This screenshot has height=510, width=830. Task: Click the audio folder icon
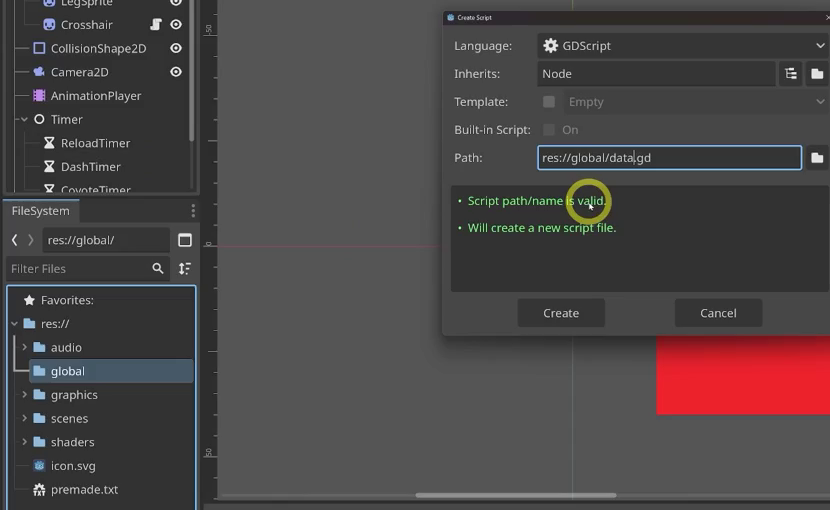click(x=39, y=347)
